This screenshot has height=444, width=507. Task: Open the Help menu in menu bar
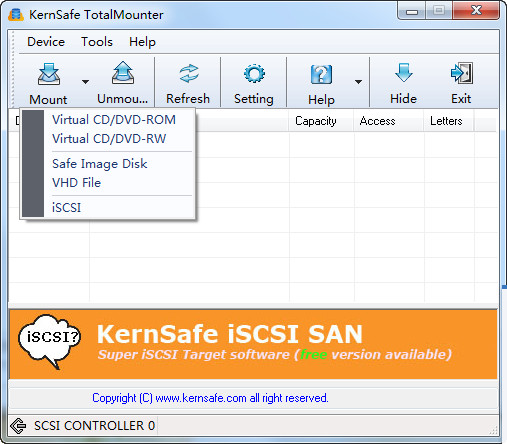[142, 42]
